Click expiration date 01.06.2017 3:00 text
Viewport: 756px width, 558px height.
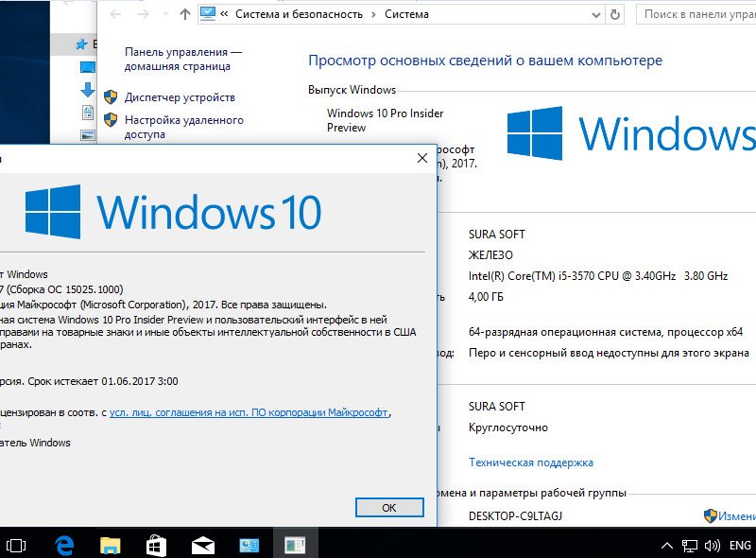[x=139, y=381]
